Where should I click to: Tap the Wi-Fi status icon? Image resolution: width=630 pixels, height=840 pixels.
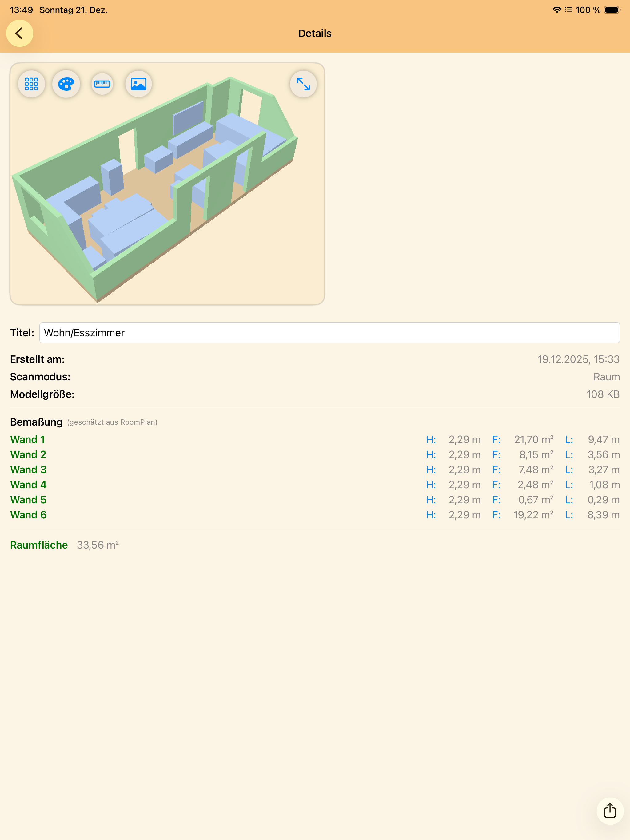point(557,10)
